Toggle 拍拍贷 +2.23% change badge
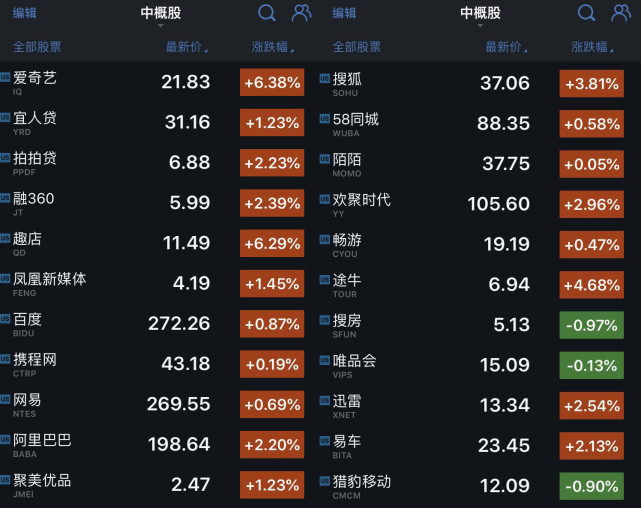Viewport: 641px width, 508px height. click(x=272, y=163)
